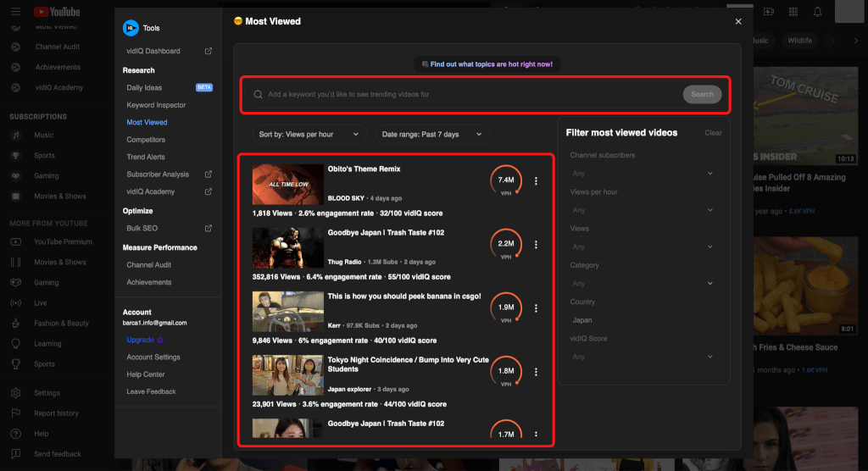The image size is (868, 471).
Task: Click the 7.4M VPH gauge icon
Action: click(x=506, y=180)
